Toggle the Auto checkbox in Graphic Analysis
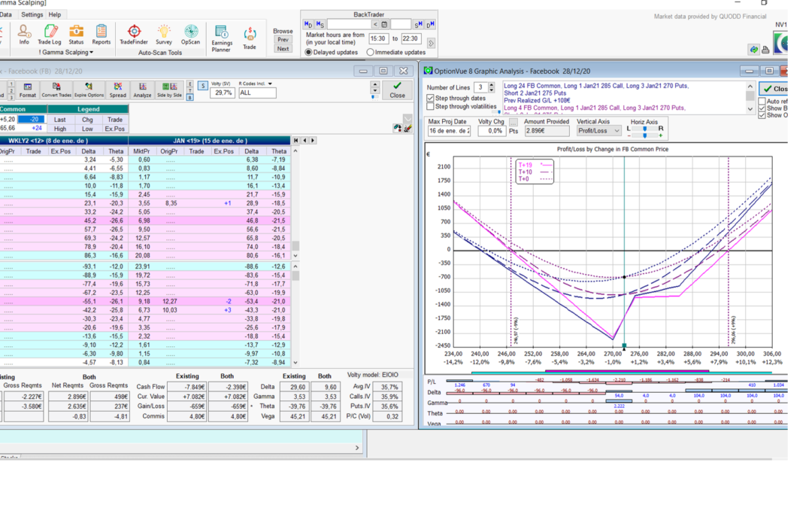Viewport: 812px width, 508px height. (x=762, y=101)
